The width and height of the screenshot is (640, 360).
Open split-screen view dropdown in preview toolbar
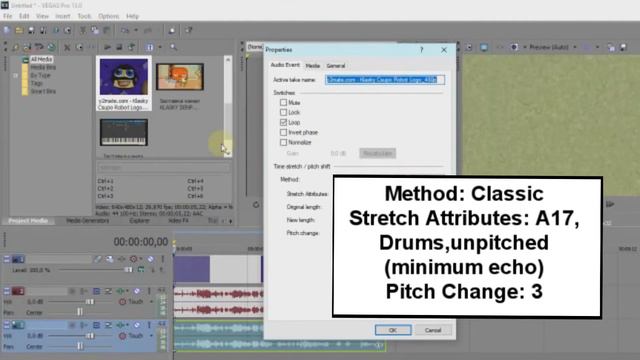524,47
